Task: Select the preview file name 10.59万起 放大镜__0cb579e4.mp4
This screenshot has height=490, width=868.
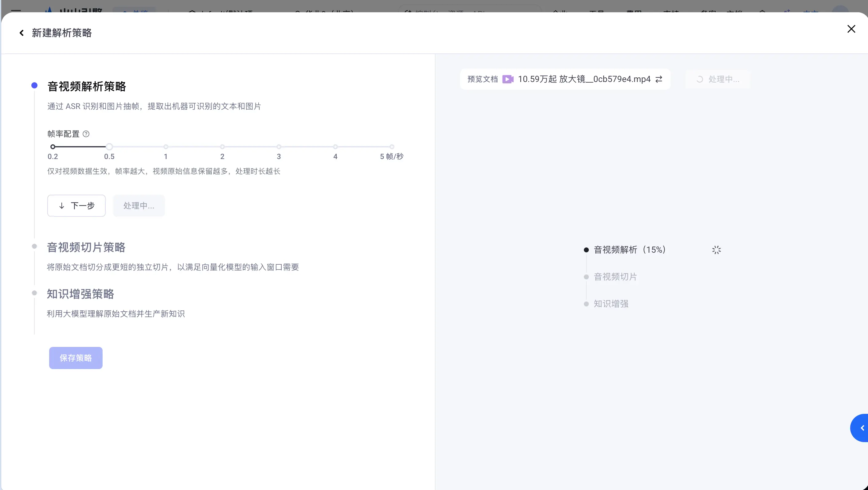Action: 584,79
